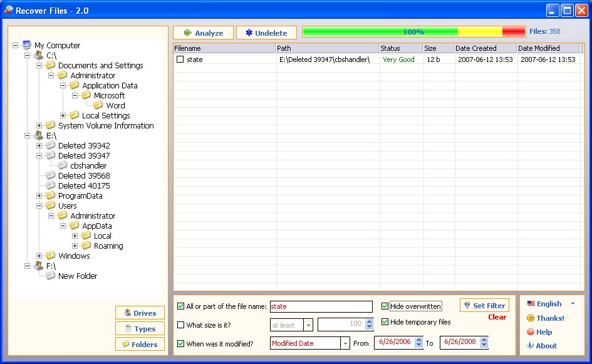Click the Set Filter button

(484, 306)
